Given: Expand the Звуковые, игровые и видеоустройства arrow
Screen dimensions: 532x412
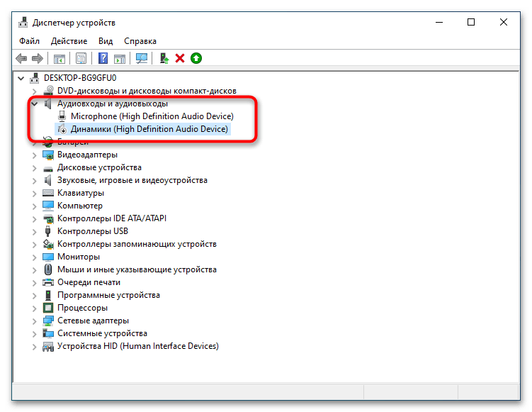Looking at the screenshot, I should [34, 181].
